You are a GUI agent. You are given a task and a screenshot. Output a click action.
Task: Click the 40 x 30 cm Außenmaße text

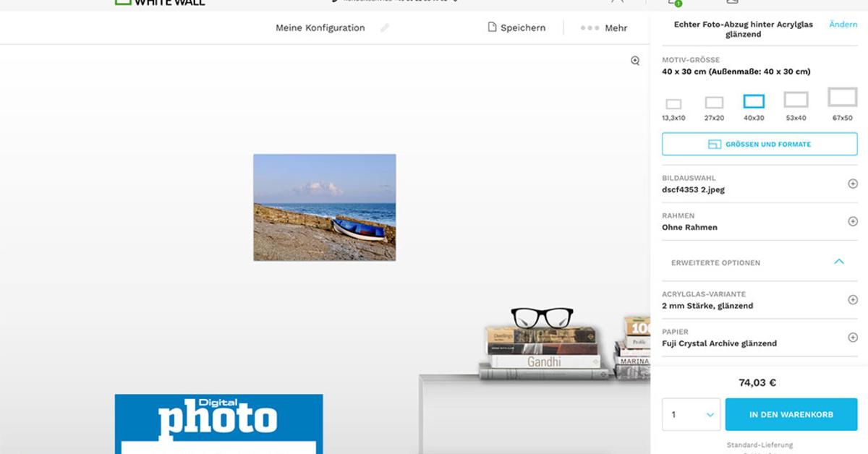click(x=736, y=72)
